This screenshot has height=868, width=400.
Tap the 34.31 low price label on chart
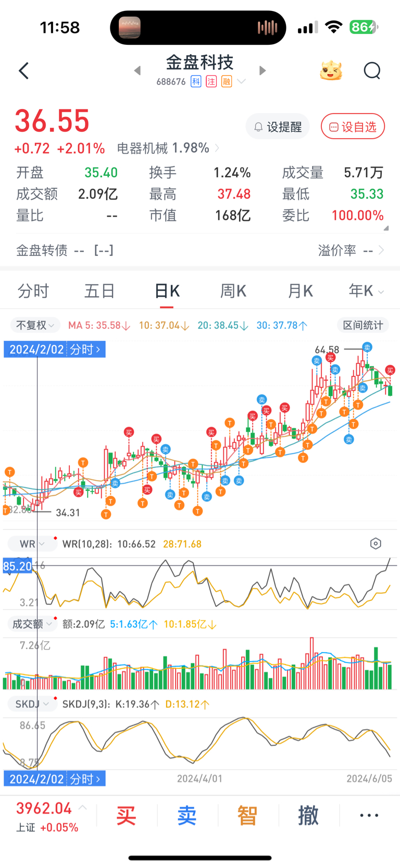coord(68,513)
